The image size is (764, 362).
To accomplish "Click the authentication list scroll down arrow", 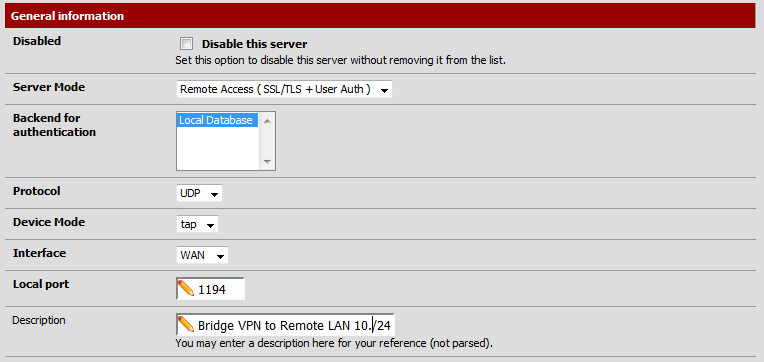I will 267,162.
